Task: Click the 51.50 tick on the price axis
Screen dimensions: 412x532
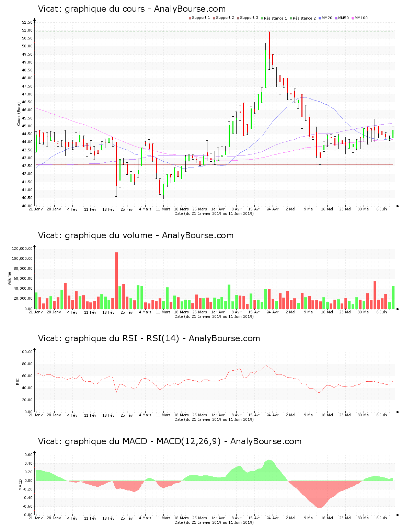Action: (27, 22)
